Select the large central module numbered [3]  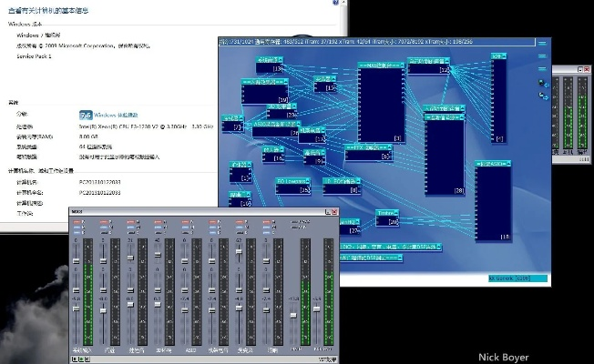381,102
